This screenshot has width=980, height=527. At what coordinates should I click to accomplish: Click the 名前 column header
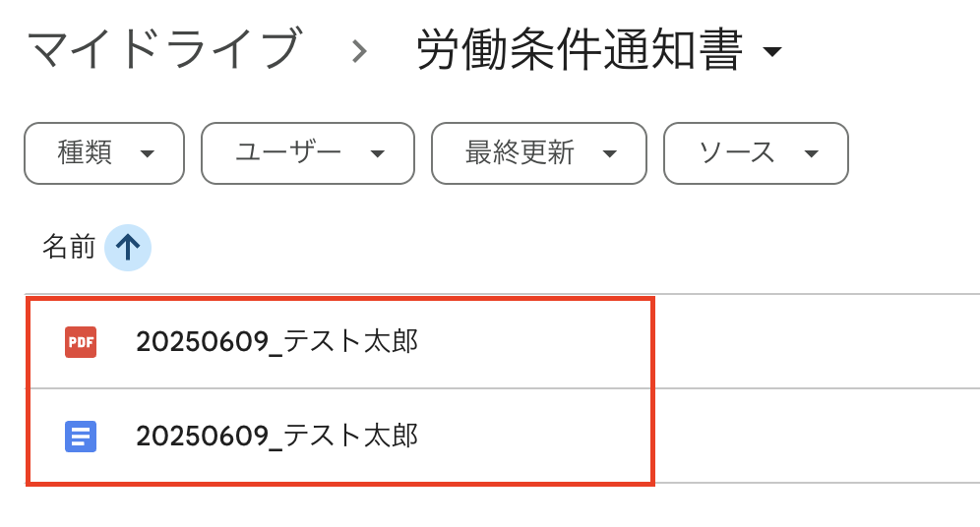[x=68, y=247]
